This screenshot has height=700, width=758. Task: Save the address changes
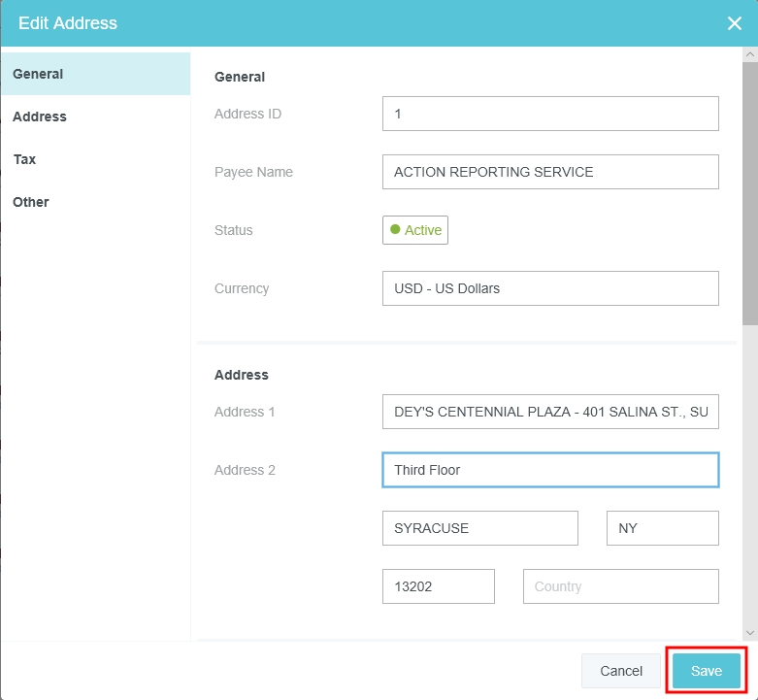click(707, 671)
